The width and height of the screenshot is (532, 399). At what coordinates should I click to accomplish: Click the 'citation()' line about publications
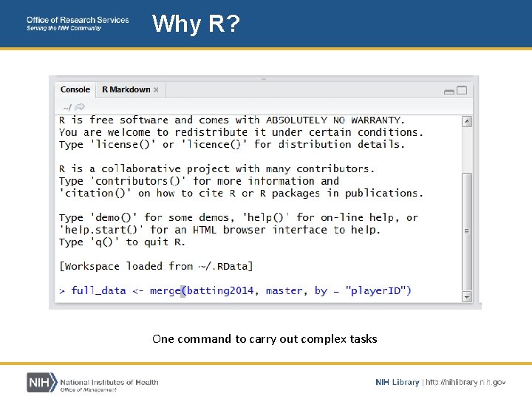point(241,193)
